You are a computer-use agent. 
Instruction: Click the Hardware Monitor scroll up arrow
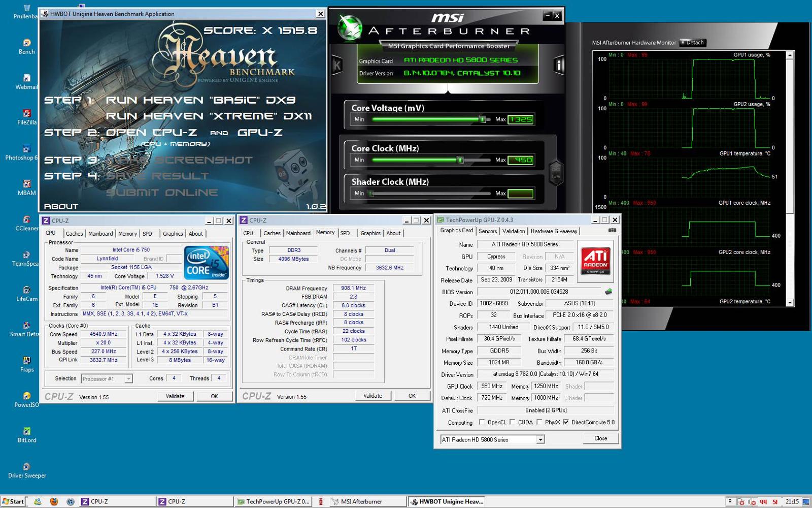(790, 55)
